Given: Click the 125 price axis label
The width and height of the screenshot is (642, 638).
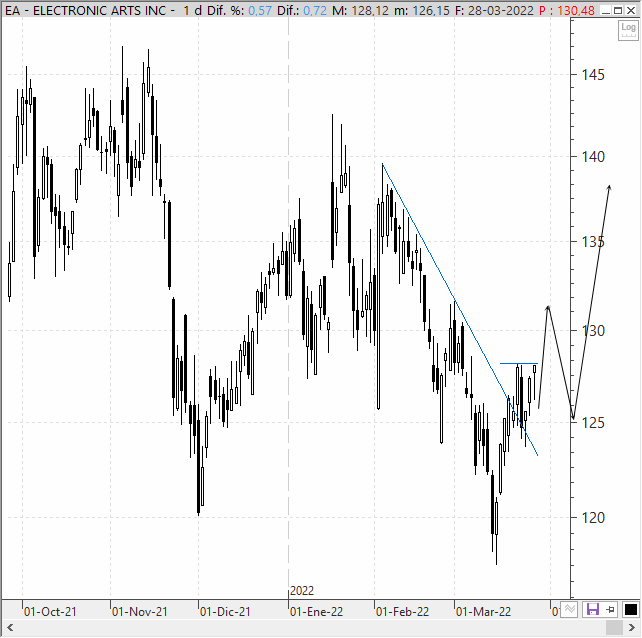Looking at the screenshot, I should [592, 423].
